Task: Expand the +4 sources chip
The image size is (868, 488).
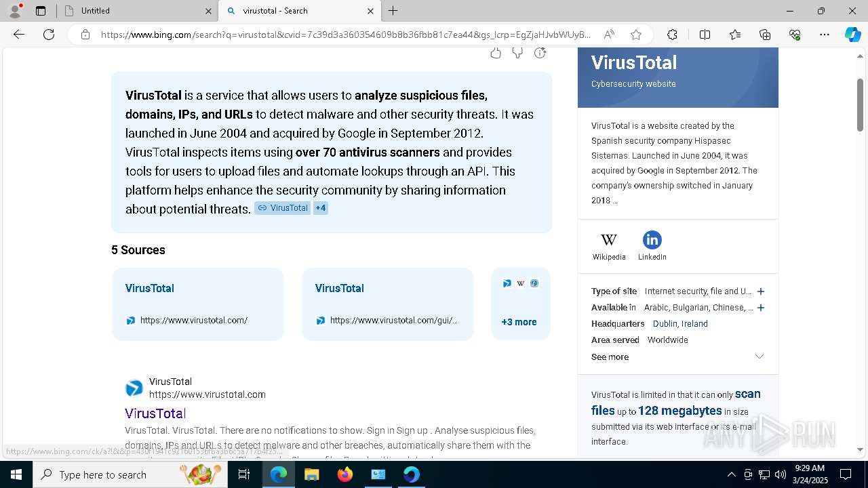Action: coord(321,208)
